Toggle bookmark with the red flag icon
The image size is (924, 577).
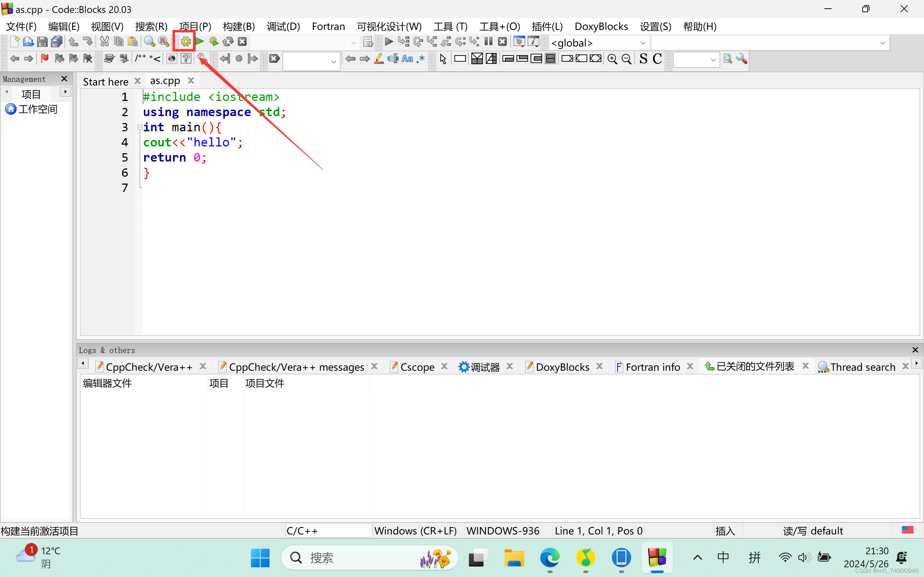tap(45, 58)
